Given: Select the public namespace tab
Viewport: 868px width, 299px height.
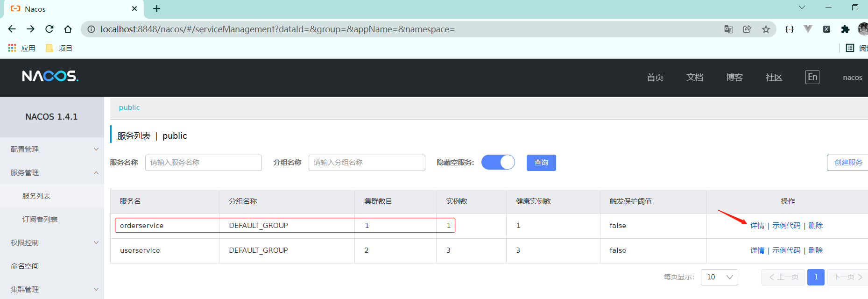Looking at the screenshot, I should coord(129,107).
